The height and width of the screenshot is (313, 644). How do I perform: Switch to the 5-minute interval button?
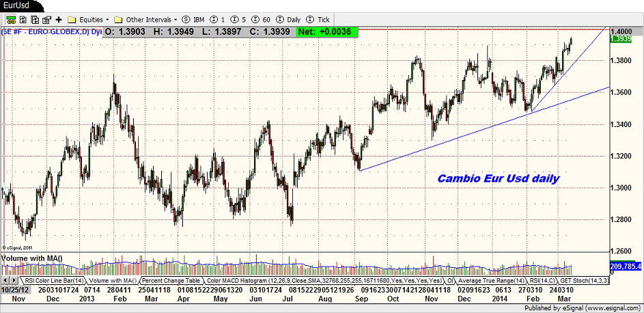click(238, 19)
